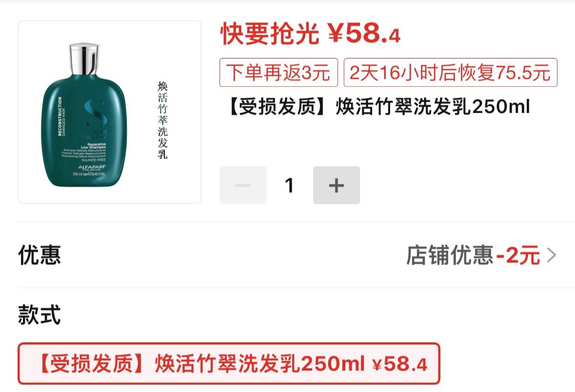Tap the 下单再返3元 promotion tag

pyautogui.click(x=278, y=72)
